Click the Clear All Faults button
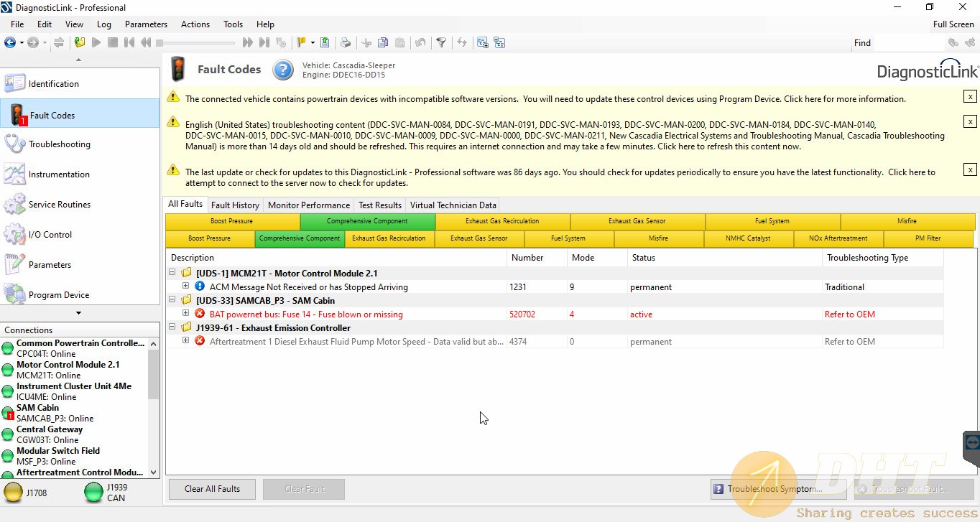The image size is (980, 522). 213,489
